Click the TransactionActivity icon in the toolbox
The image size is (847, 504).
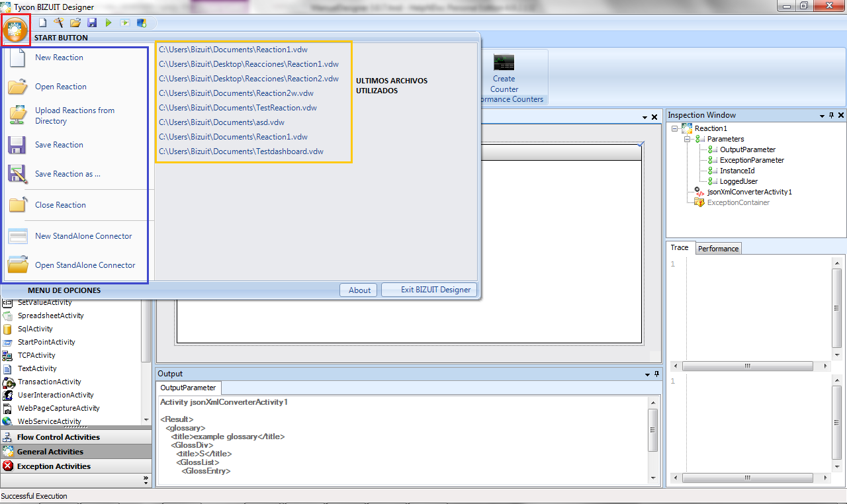tap(8, 382)
